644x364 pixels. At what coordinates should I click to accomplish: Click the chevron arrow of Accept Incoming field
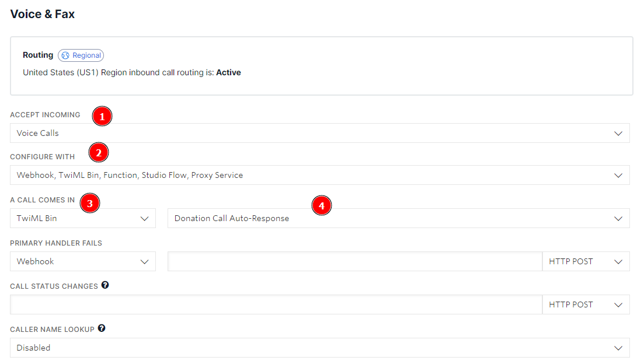tap(618, 133)
